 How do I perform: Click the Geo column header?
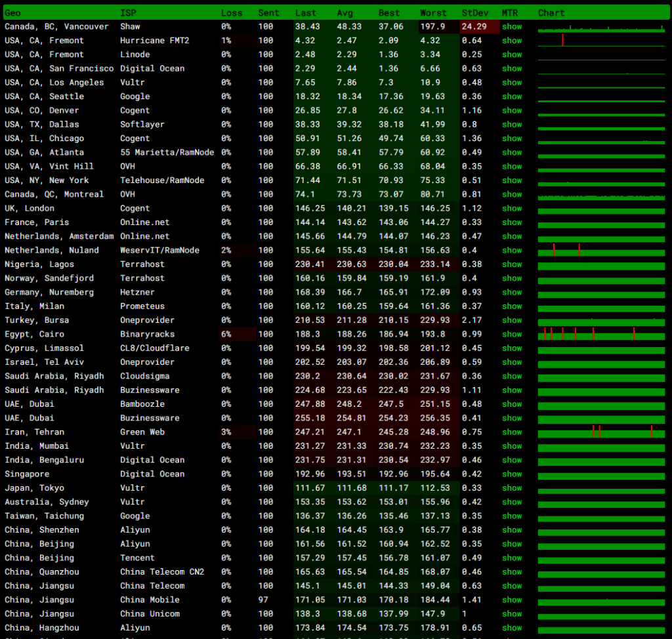coord(13,13)
